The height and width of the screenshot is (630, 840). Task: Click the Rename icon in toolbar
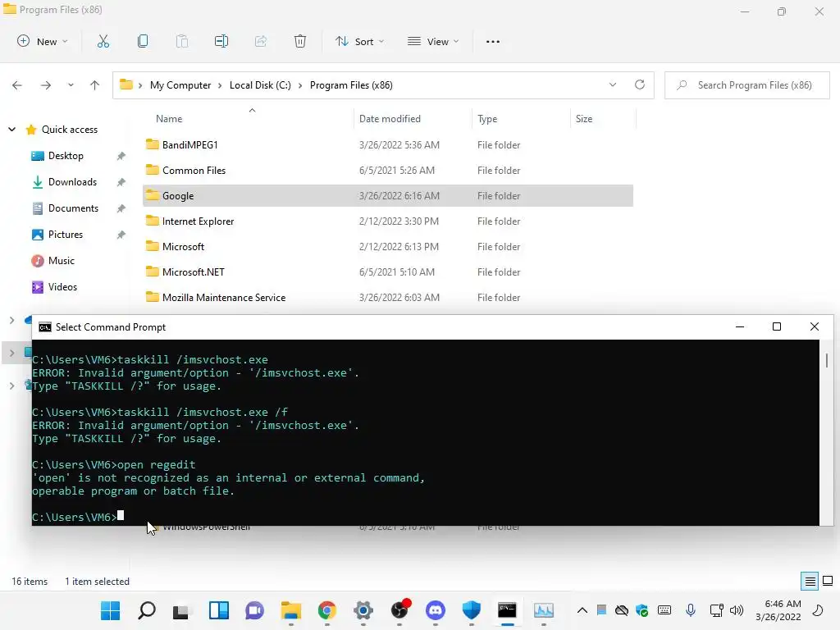coord(221,41)
